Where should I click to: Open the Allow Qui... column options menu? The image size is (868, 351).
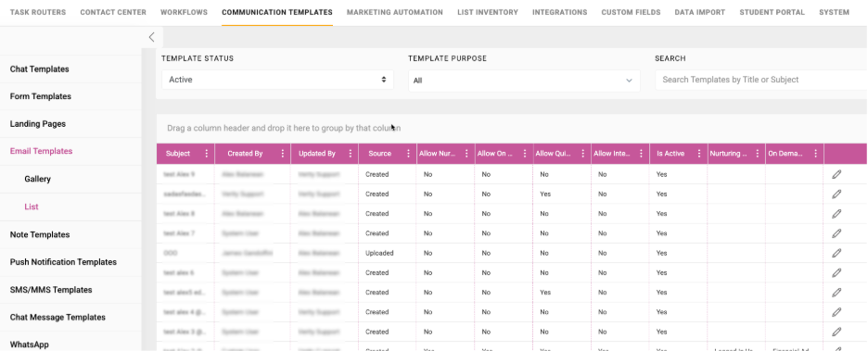(x=583, y=154)
